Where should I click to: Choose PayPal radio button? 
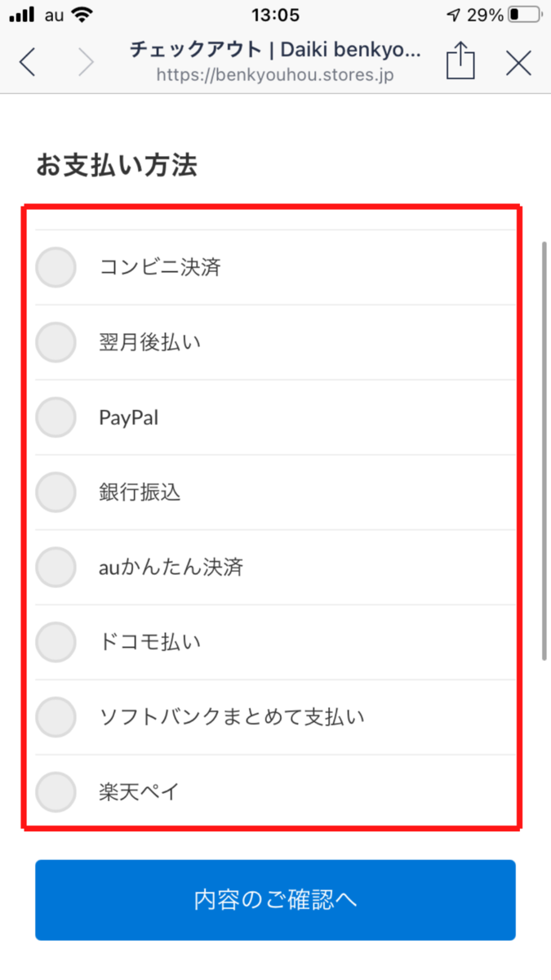tap(56, 417)
